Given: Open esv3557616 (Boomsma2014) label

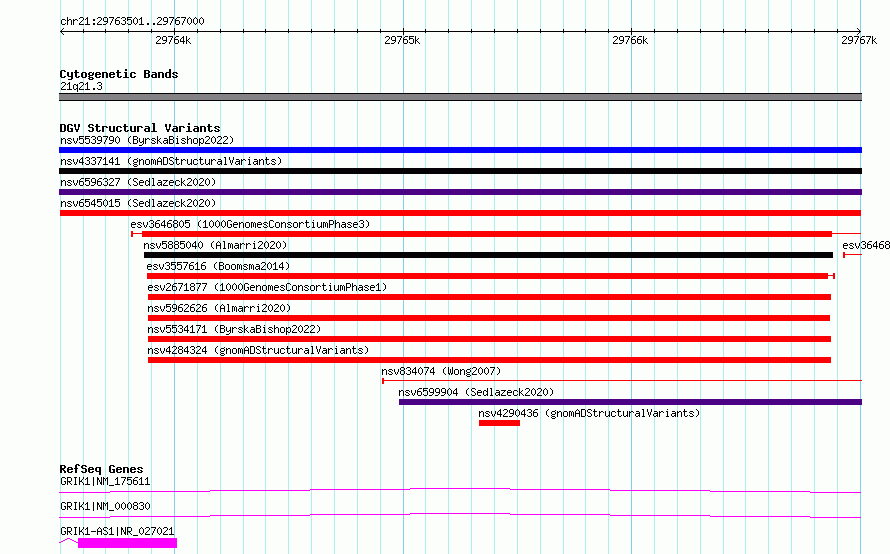Looking at the screenshot, I should click(218, 266).
